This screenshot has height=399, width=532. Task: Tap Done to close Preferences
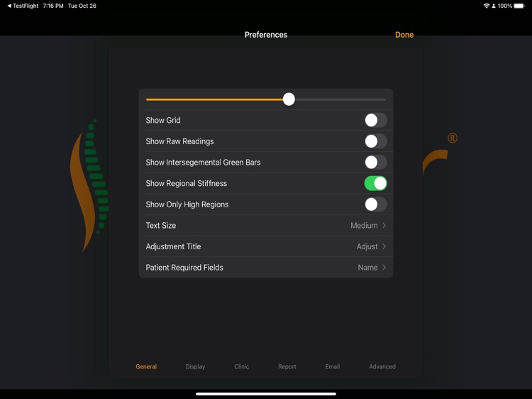(x=404, y=35)
